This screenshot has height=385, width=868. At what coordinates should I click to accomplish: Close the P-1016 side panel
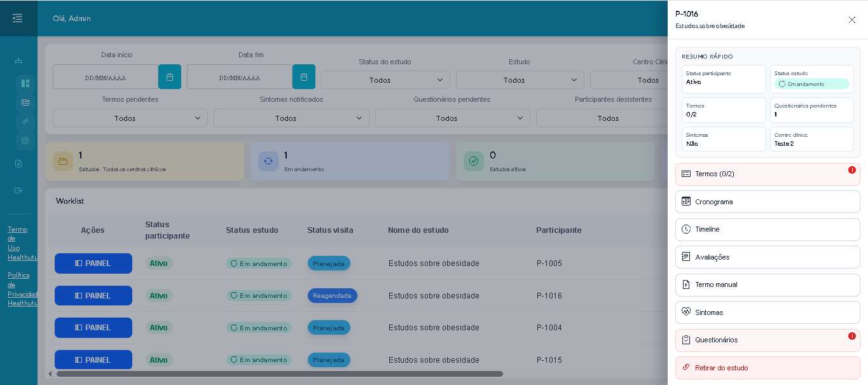pos(852,20)
